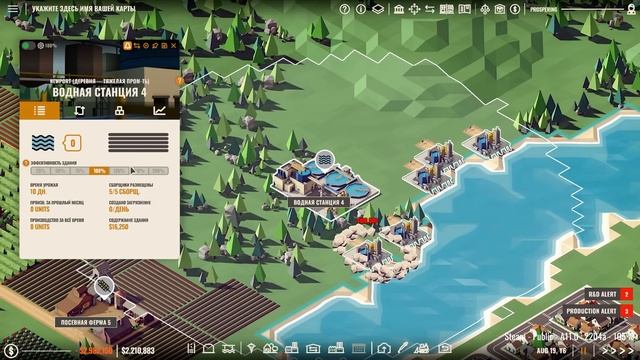Click the target locate icon in panel header
Viewport: 640px width, 360px height.
pyautogui.click(x=146, y=46)
